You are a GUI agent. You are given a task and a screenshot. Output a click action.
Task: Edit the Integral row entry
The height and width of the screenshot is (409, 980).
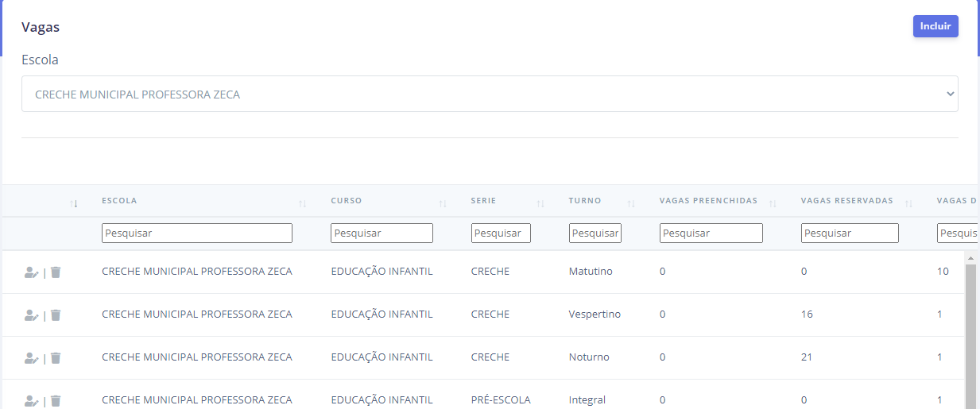click(31, 401)
